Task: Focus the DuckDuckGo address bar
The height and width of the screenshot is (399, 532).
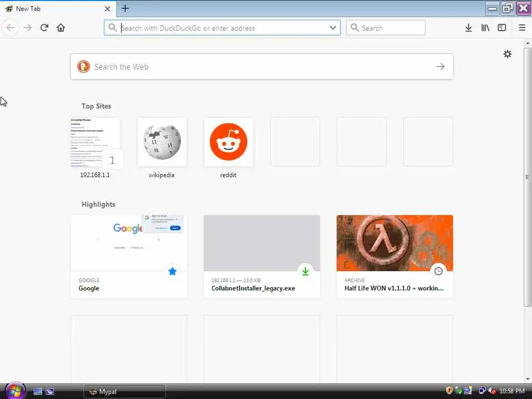Action: [222, 28]
